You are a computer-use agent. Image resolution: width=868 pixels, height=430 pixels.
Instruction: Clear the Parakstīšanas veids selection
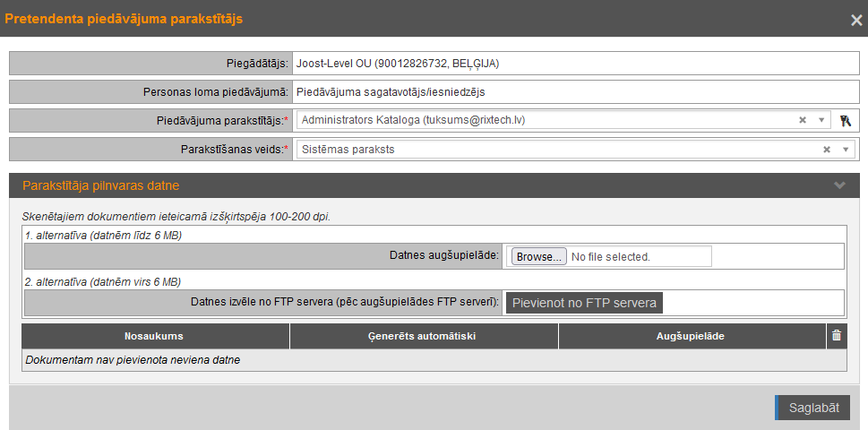(827, 150)
